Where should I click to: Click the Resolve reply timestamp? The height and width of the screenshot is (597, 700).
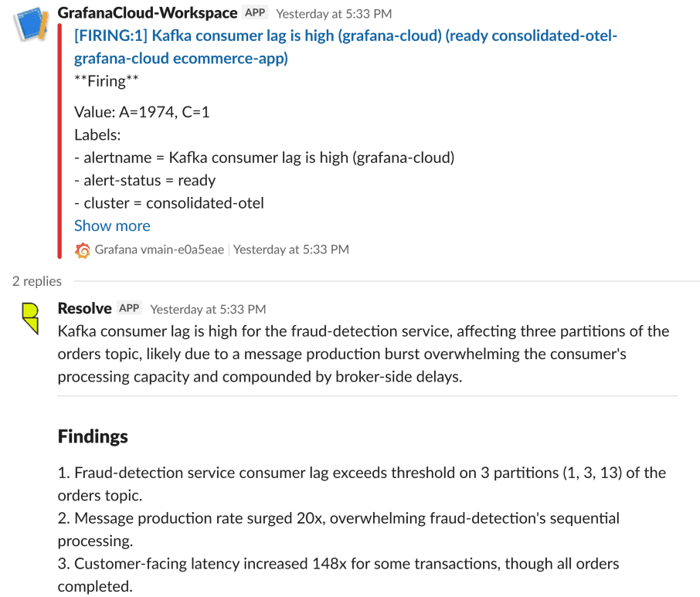click(x=208, y=309)
